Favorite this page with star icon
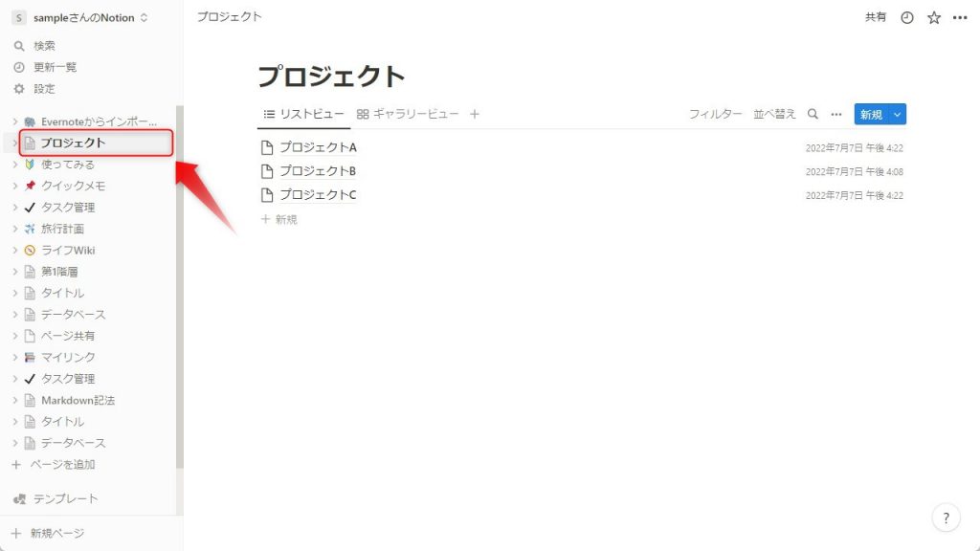Viewport: 980px width, 551px height. coord(934,17)
